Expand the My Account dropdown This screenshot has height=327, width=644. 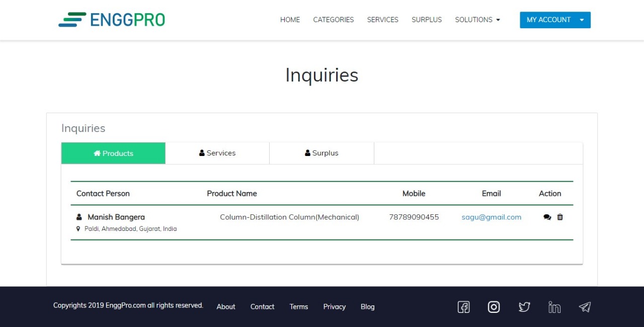click(x=555, y=20)
